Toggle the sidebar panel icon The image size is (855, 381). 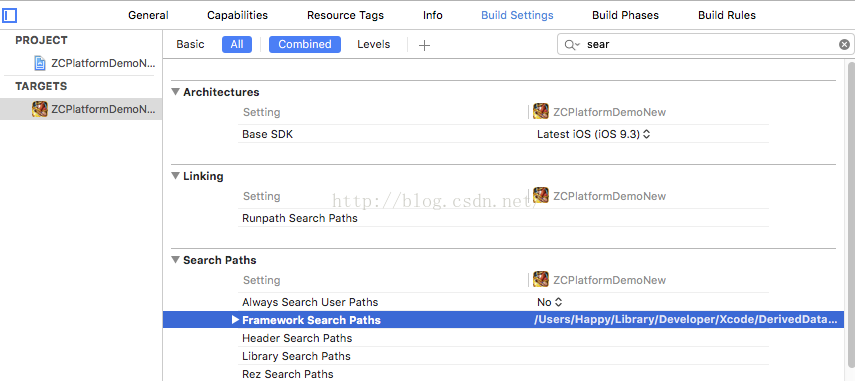click(x=9, y=15)
